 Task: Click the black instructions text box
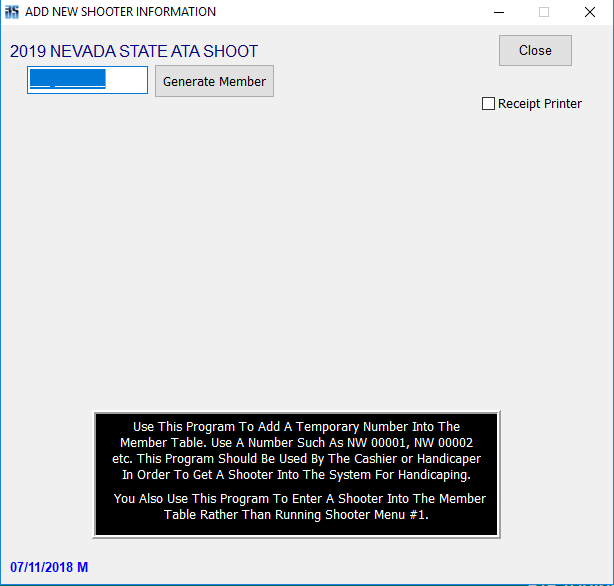point(296,474)
